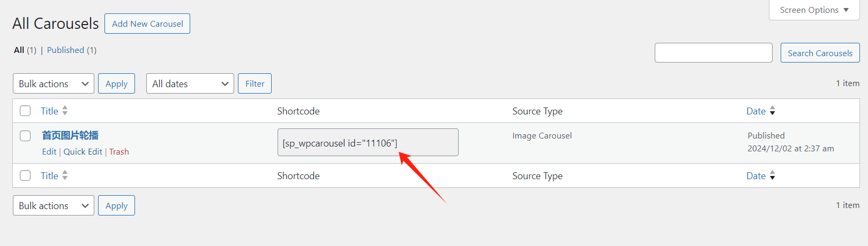Check the 首页图片轮播 row checkbox
Image resolution: width=868 pixels, height=246 pixels.
[25, 136]
